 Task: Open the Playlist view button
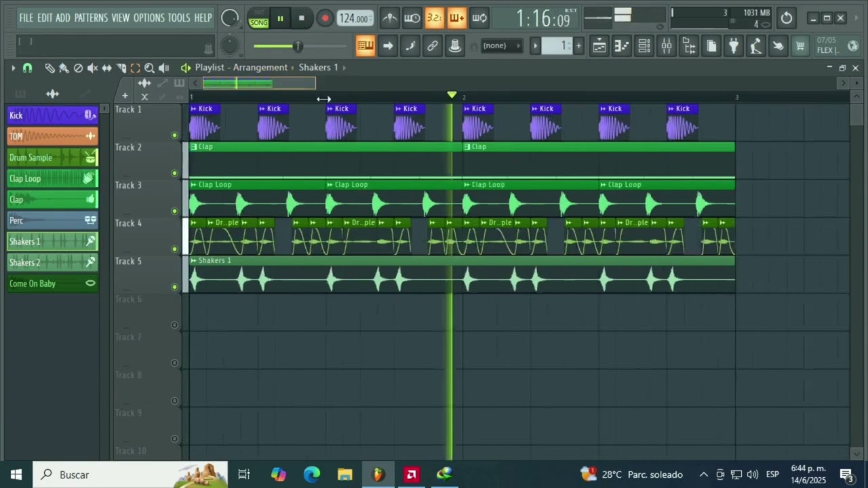pyautogui.click(x=599, y=46)
